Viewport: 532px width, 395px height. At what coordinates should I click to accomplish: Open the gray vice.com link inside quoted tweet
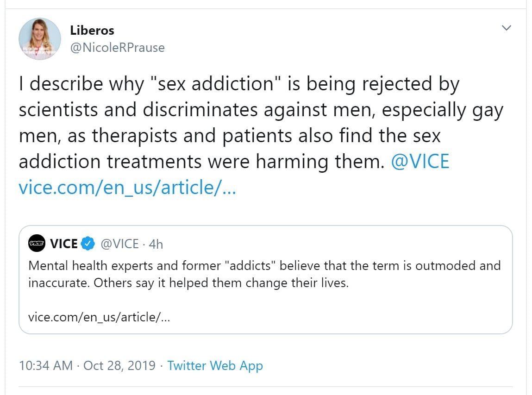pyautogui.click(x=99, y=317)
